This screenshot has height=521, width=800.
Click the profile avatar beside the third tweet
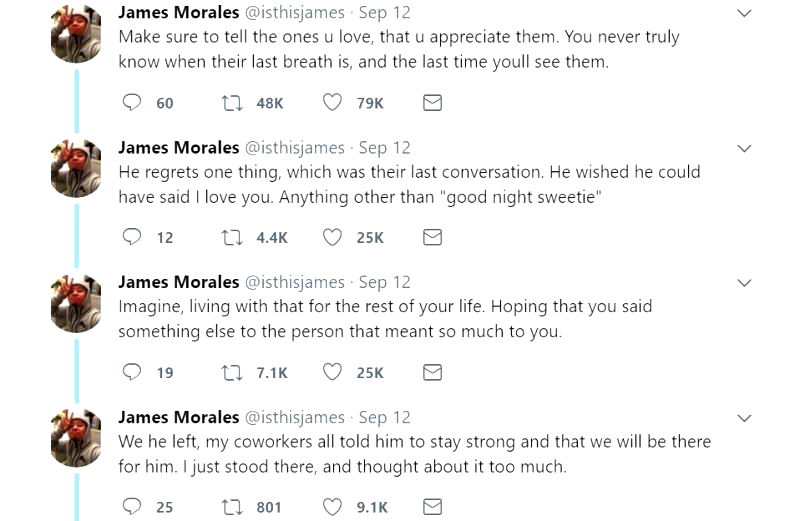76,303
